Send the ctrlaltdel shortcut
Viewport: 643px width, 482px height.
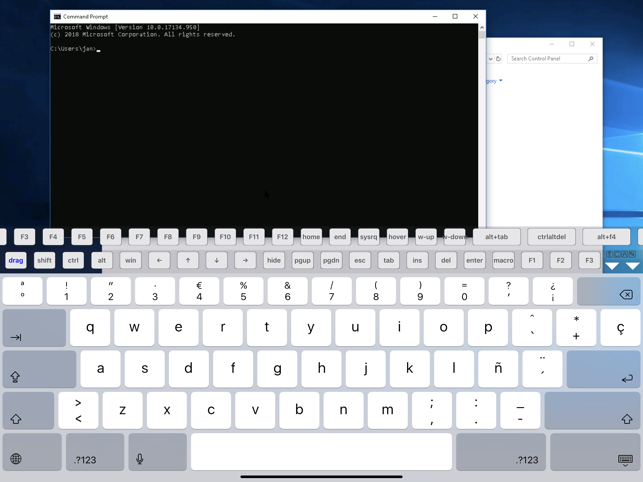[x=552, y=237]
